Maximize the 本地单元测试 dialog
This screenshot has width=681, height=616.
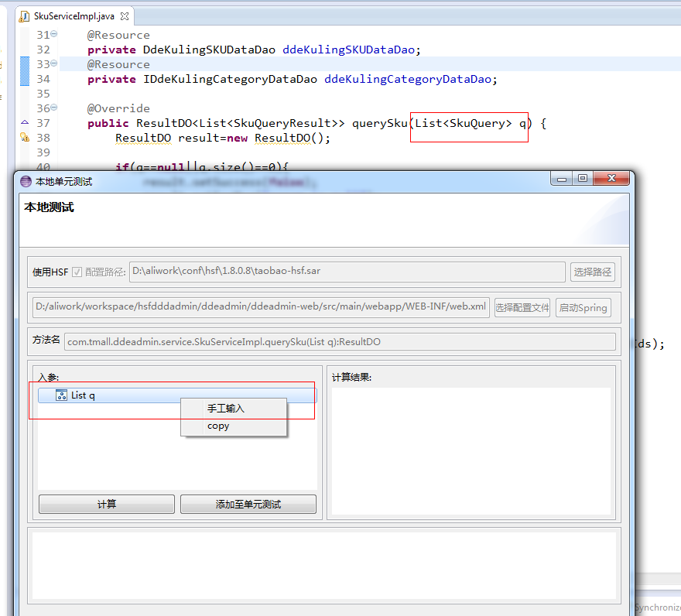point(583,179)
